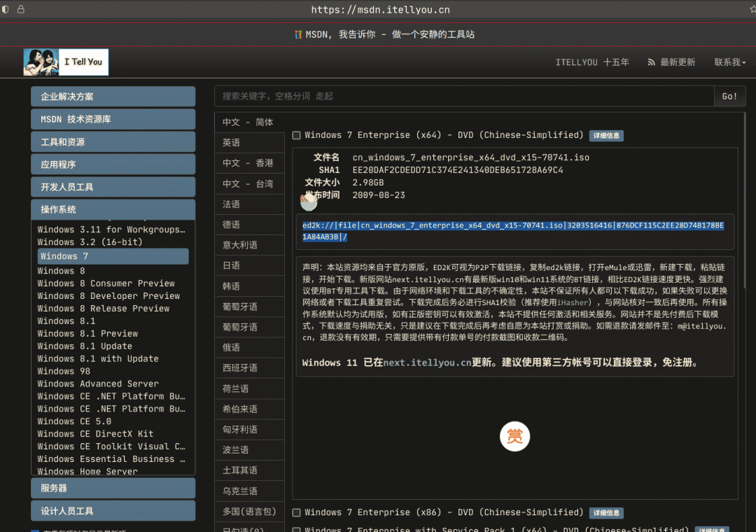Select Windows 8 Release Preview
The height and width of the screenshot is (532, 756).
103,309
